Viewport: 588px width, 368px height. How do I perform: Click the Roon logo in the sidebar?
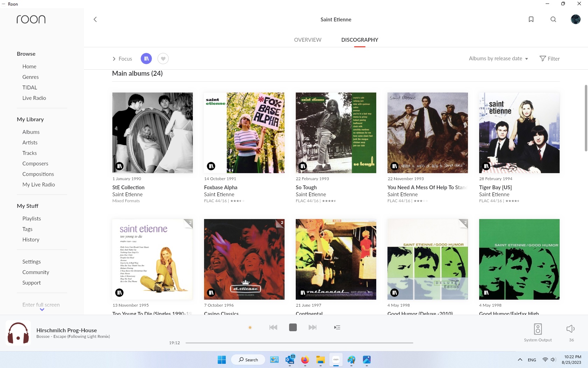[x=31, y=19]
